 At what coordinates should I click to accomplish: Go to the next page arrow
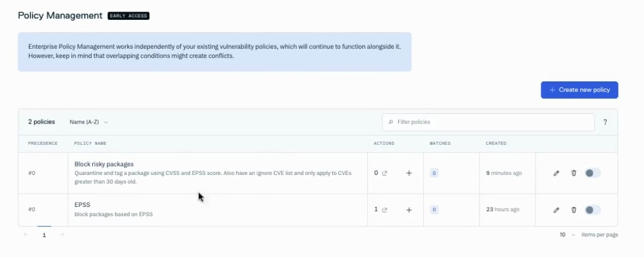62,235
